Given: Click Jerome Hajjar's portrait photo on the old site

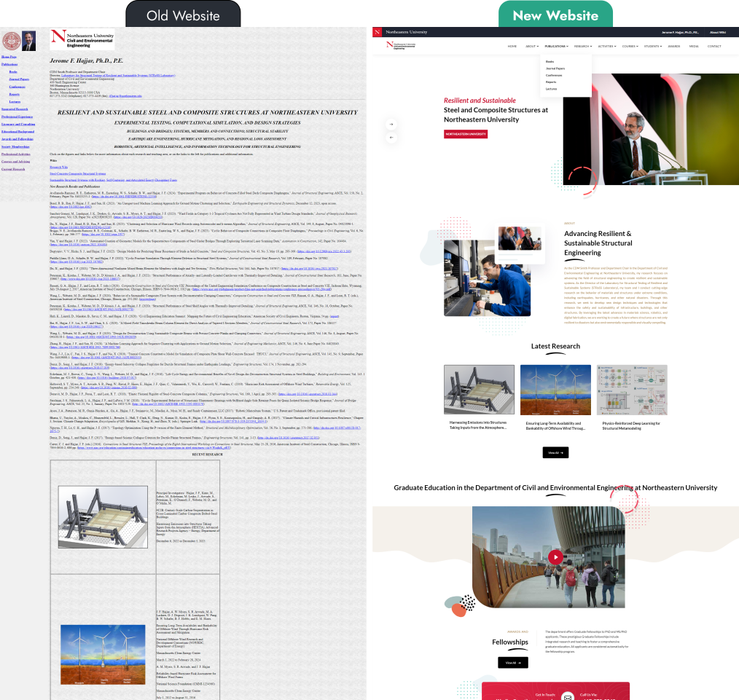Looking at the screenshot, I should [28, 40].
